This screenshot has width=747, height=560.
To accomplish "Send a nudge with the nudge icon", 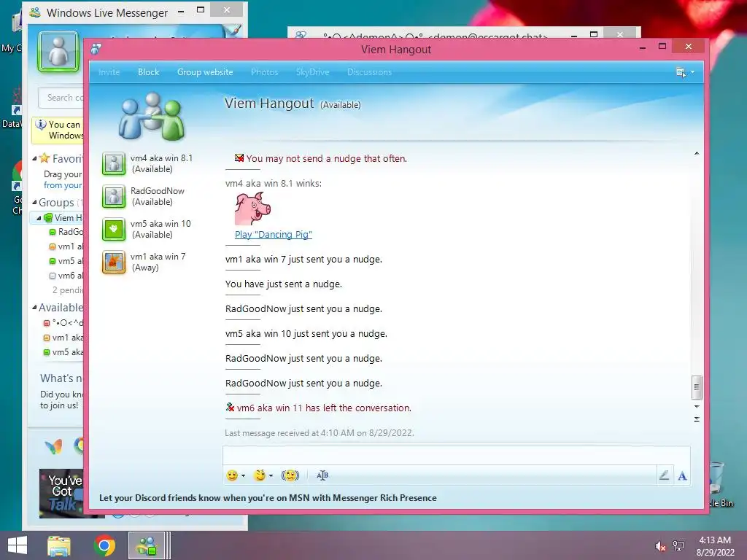I will pos(290,475).
